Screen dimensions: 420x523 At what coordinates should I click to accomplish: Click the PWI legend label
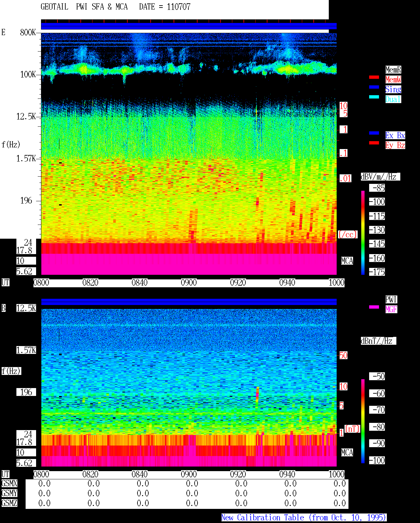[x=391, y=299]
